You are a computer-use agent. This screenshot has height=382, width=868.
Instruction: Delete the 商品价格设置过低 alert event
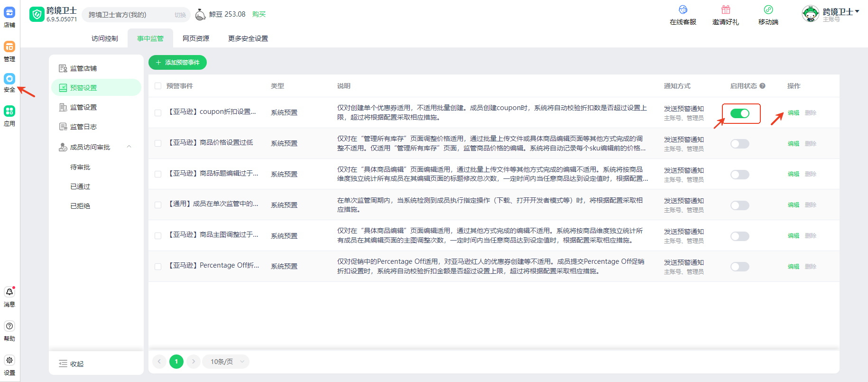[x=811, y=144]
